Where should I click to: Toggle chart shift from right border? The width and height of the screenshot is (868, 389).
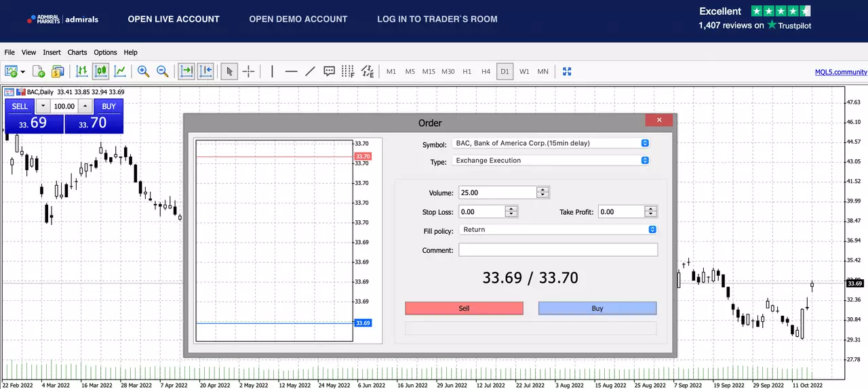pyautogui.click(x=205, y=71)
